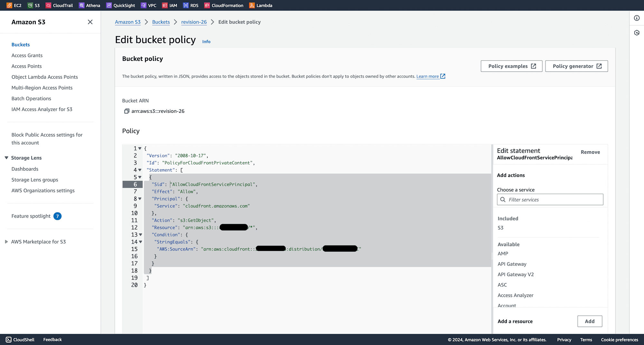Close the Amazon S3 navigation panel
The height and width of the screenshot is (345, 644).
coord(90,22)
